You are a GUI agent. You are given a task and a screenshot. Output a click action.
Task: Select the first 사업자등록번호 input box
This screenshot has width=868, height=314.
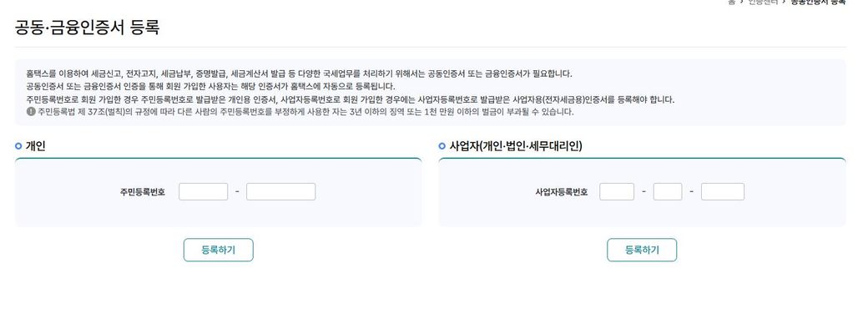coord(617,191)
